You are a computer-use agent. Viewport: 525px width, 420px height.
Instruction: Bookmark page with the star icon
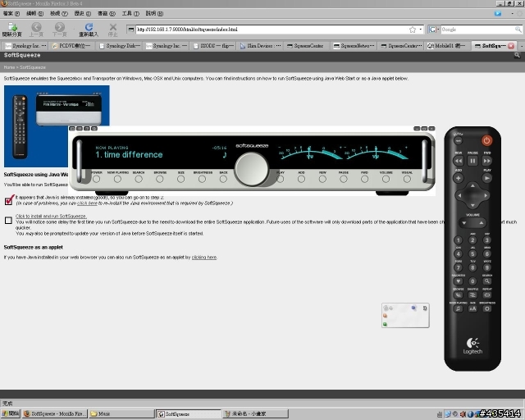[413, 30]
